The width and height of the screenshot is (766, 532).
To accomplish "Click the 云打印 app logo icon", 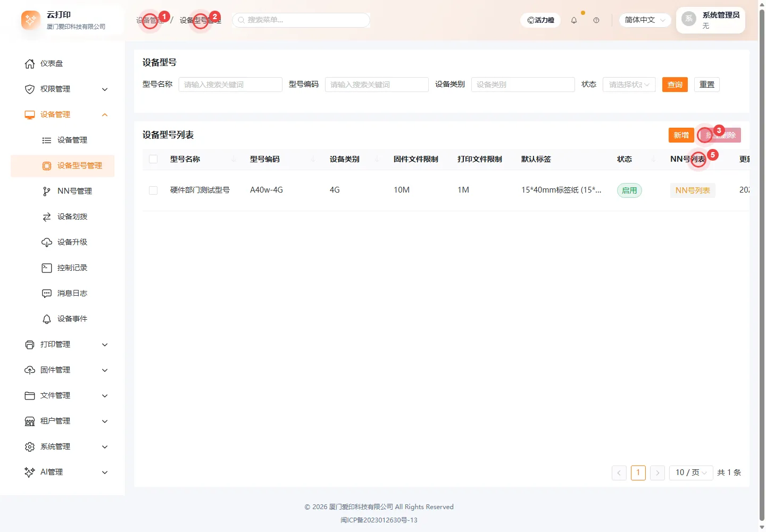I will (31, 20).
